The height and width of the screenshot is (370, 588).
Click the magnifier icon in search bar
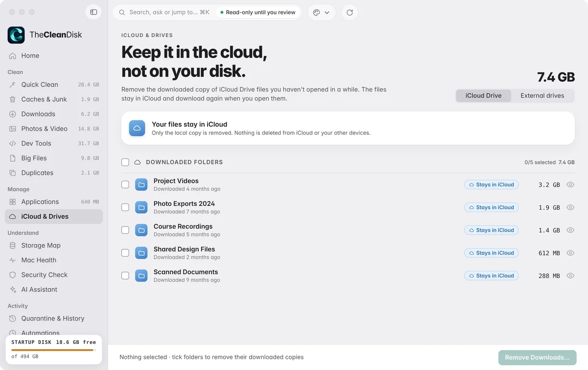[x=122, y=12]
